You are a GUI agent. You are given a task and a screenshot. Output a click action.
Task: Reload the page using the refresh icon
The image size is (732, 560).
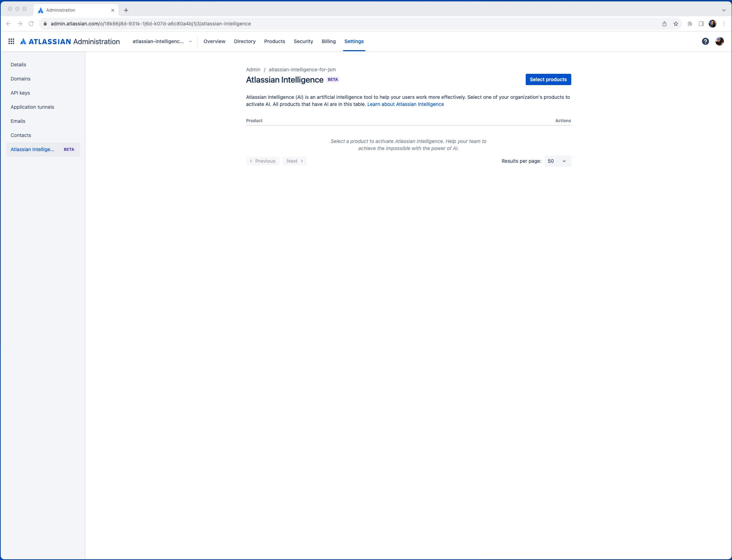31,24
